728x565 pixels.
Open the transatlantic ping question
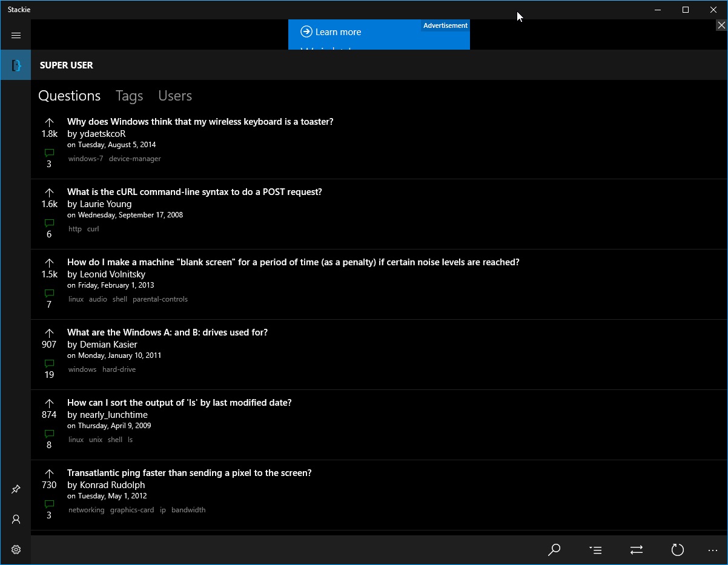[190, 472]
